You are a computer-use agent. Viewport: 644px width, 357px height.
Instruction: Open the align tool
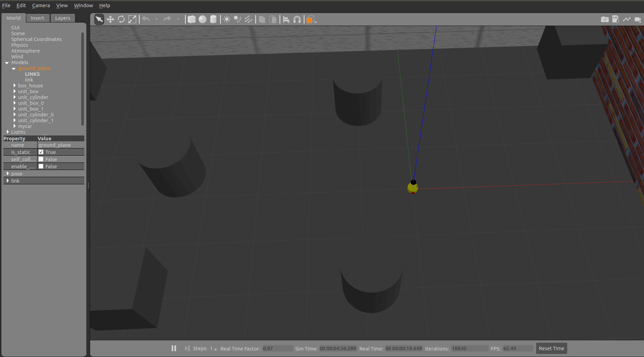click(286, 19)
